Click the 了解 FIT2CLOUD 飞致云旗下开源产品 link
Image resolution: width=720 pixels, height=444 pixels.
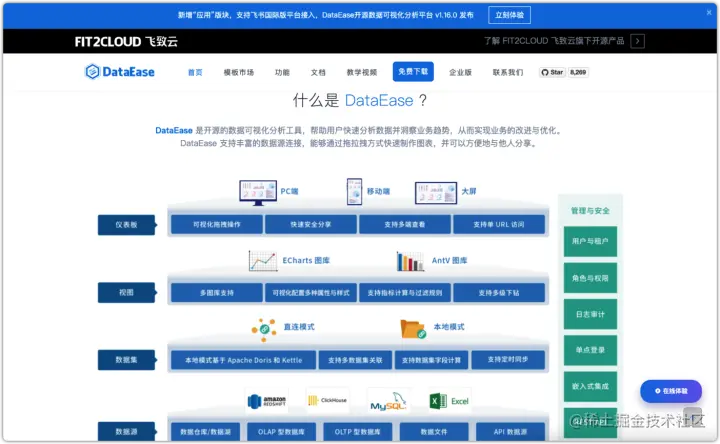pyautogui.click(x=554, y=41)
